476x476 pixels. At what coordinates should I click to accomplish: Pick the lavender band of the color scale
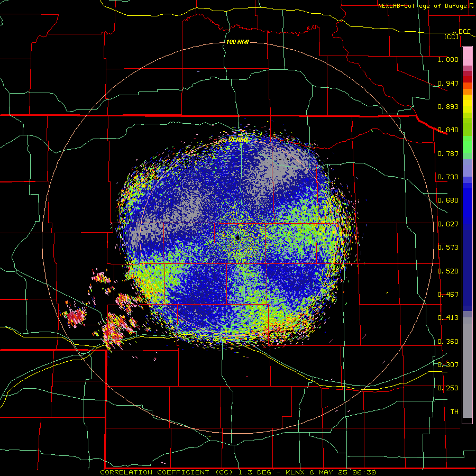467,168
